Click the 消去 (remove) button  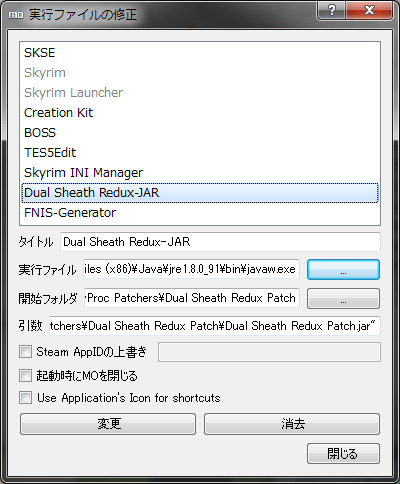[x=292, y=424]
